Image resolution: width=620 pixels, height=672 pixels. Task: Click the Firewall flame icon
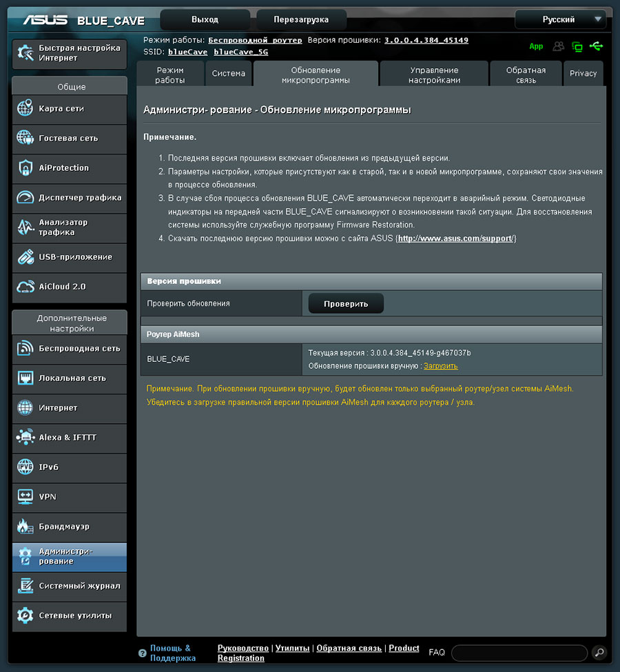click(x=25, y=527)
